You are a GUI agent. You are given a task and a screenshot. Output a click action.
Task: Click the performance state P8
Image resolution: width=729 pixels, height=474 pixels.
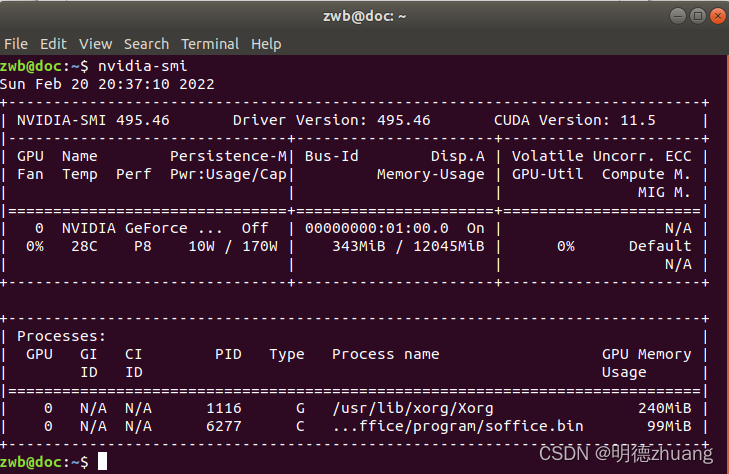tap(143, 246)
